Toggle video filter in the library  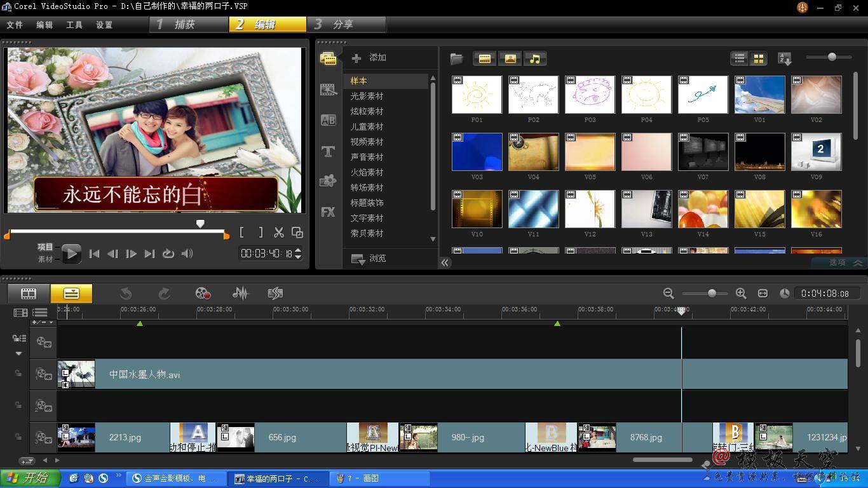coord(485,59)
